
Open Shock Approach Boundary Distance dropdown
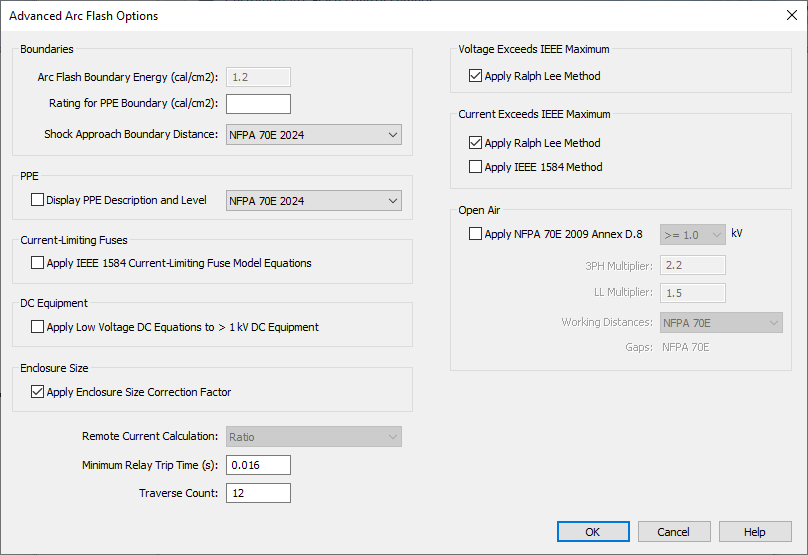314,135
